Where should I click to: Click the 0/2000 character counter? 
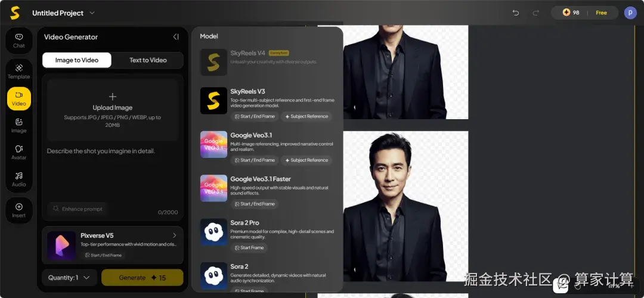click(168, 212)
